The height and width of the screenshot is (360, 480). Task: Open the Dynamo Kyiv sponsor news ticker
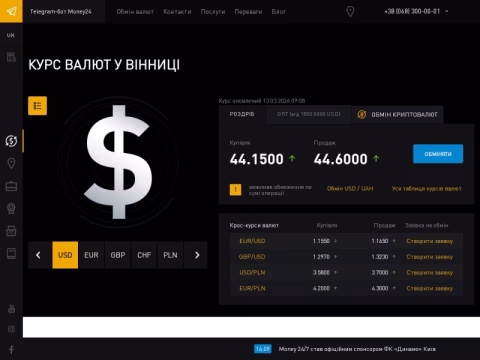pyautogui.click(x=357, y=349)
